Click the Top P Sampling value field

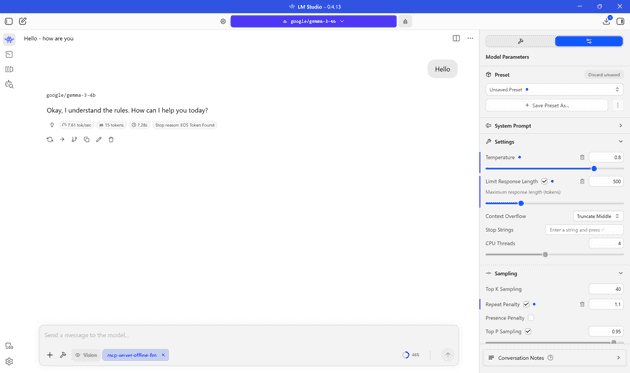coord(606,332)
